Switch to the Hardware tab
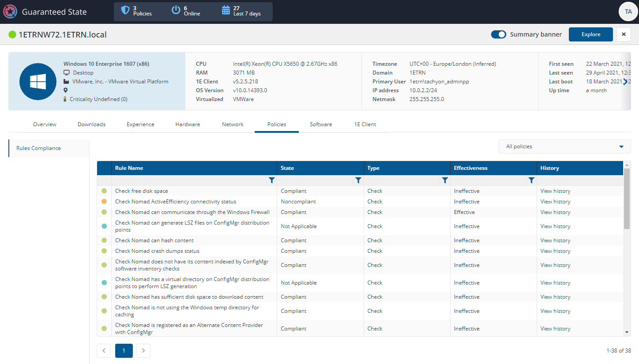The height and width of the screenshot is (364, 639). coord(188,124)
